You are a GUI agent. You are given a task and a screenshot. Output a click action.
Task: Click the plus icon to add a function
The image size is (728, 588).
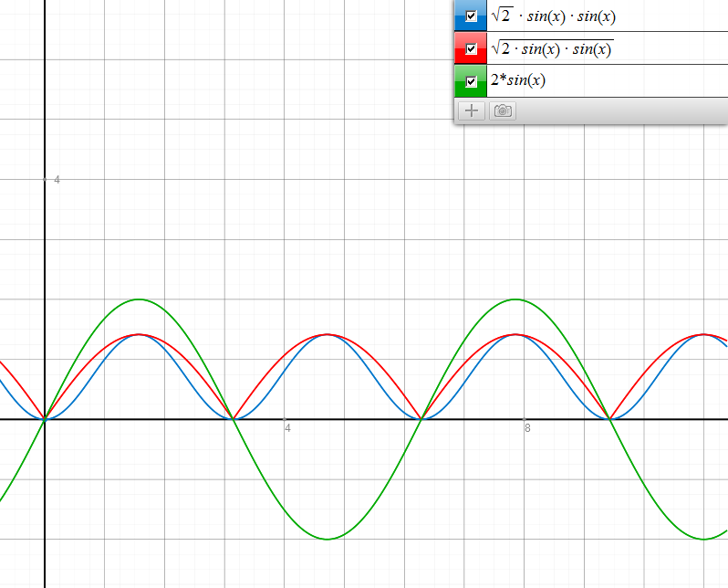click(x=471, y=110)
